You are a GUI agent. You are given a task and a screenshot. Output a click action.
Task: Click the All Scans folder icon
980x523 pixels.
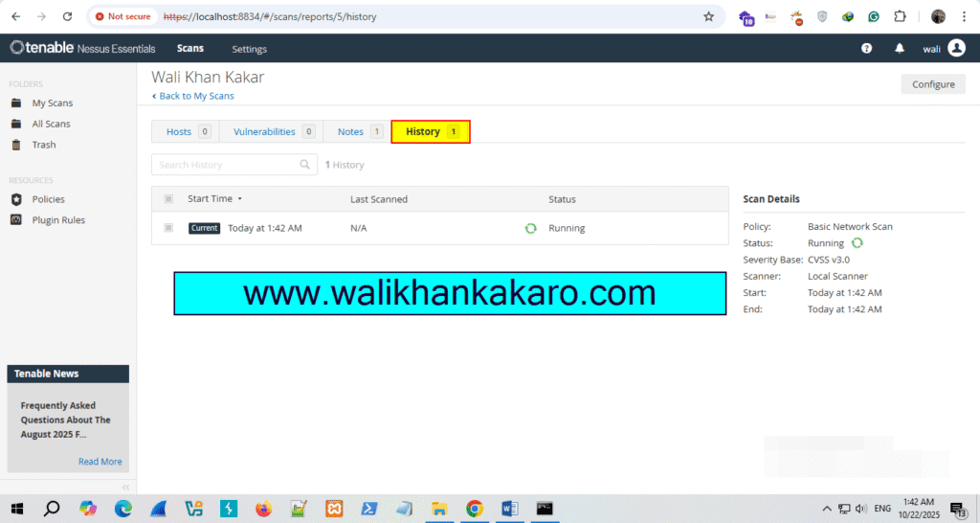[x=16, y=124]
